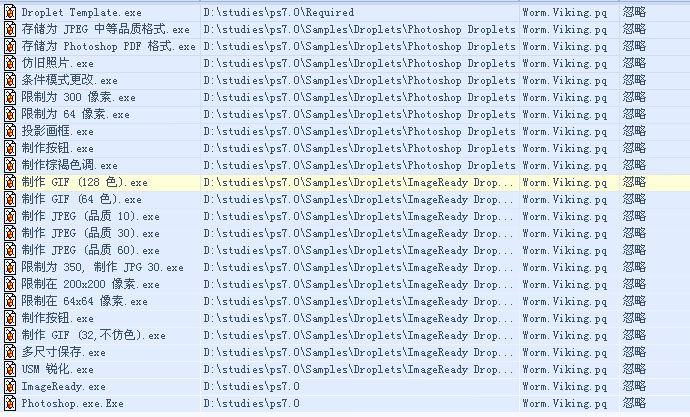This screenshot has height=417, width=690.
Task: Click 忽略 in the Droplet Template.exe row
Action: (634, 12)
